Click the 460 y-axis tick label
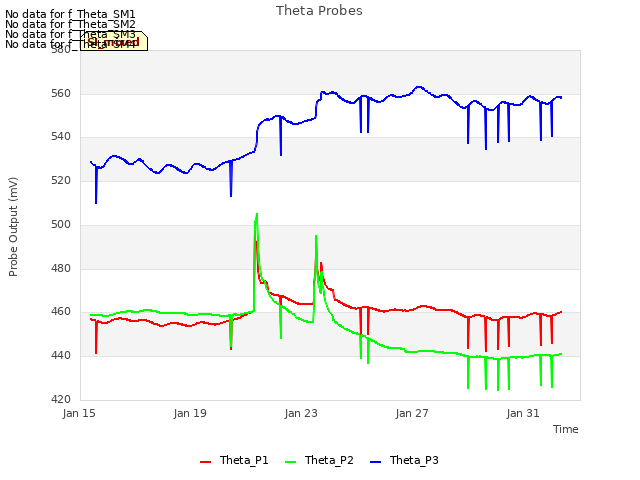This screenshot has width=640, height=480. [x=61, y=312]
